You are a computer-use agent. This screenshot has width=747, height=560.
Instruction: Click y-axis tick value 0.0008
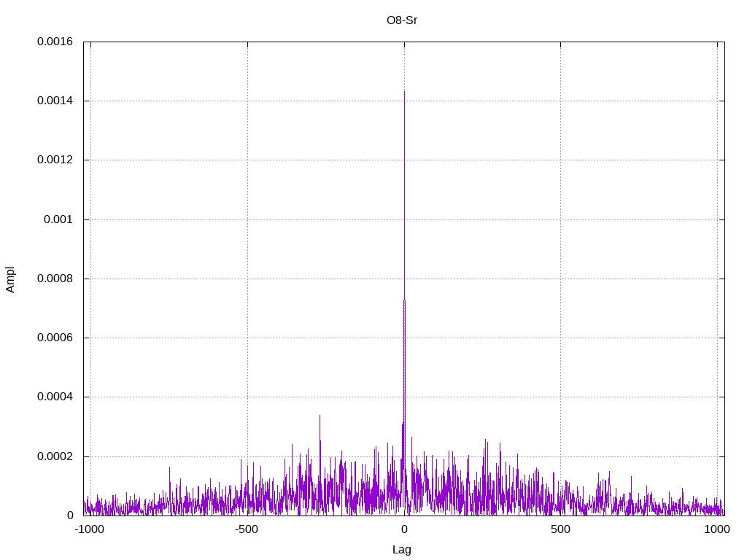pos(55,279)
